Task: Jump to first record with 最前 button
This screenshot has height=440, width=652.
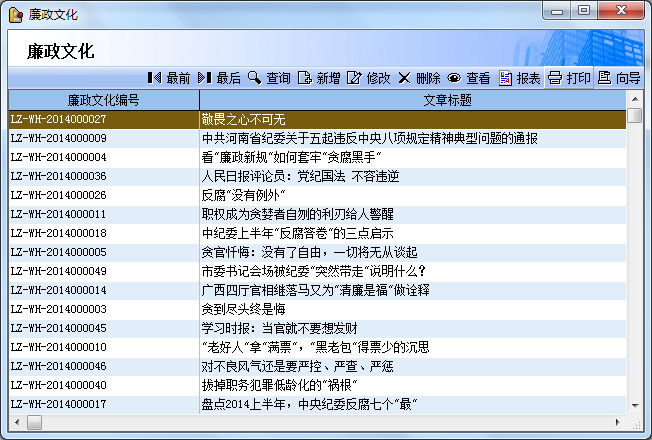Action: (x=169, y=78)
